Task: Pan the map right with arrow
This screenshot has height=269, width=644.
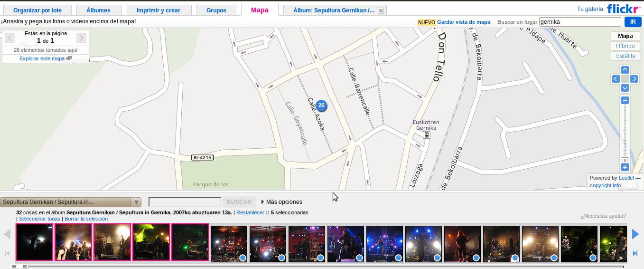Action: point(634,79)
